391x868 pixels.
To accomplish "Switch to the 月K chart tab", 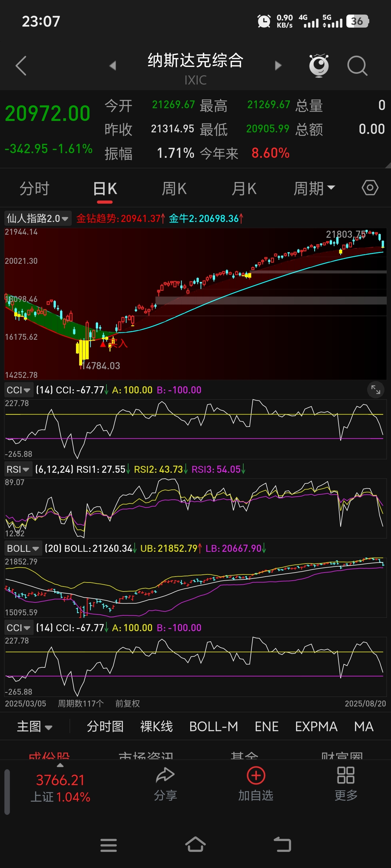I will coord(244,188).
